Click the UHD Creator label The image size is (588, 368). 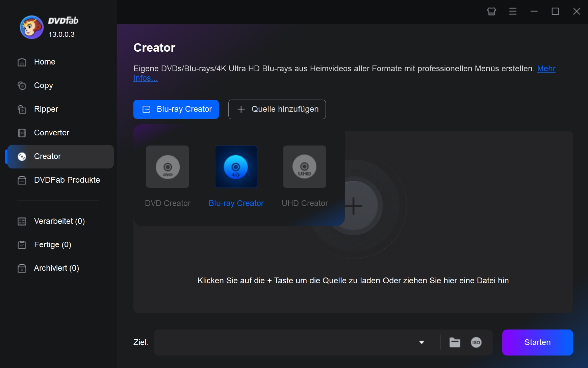[x=305, y=203]
